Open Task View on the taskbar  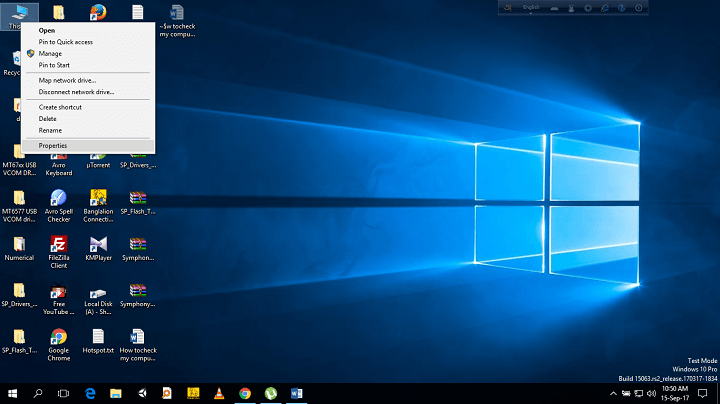63,393
